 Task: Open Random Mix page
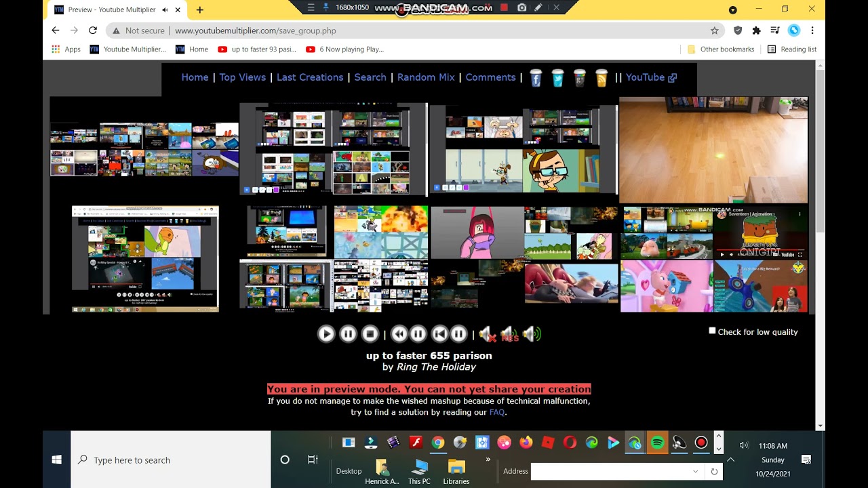click(x=426, y=77)
